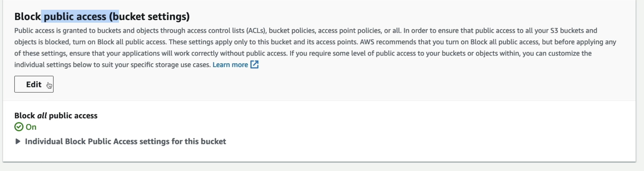Click the Block public access (bucket settings) heading
Image resolution: width=644 pixels, height=171 pixels.
pos(102,16)
